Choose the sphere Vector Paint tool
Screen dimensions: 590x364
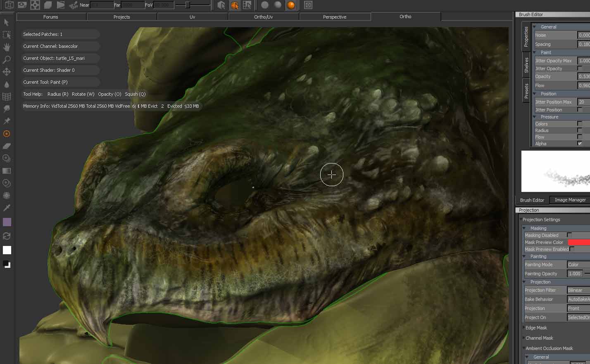coord(7,196)
